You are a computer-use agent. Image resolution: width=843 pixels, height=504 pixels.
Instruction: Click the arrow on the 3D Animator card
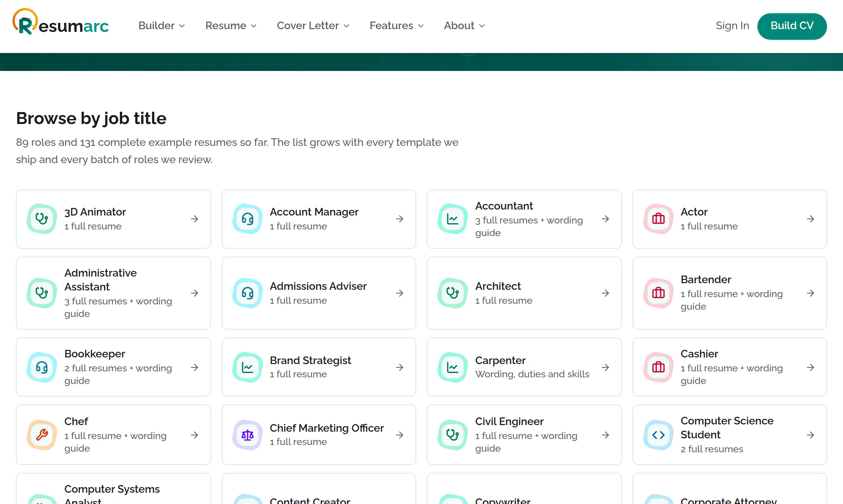click(194, 219)
